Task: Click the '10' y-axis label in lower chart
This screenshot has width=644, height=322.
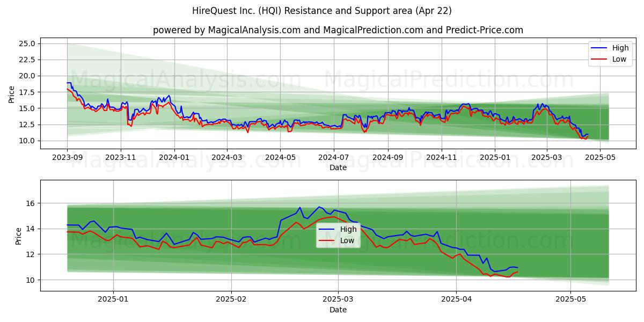Action: [x=32, y=280]
